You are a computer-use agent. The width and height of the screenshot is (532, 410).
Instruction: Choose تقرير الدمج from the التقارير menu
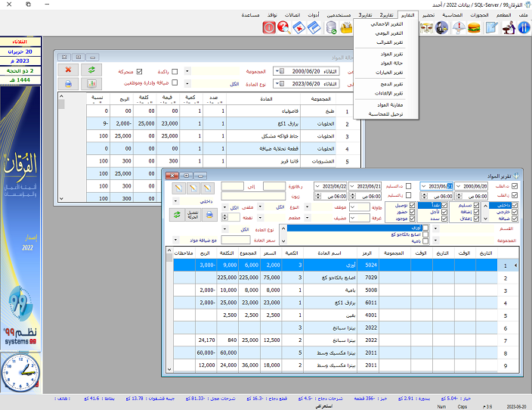point(390,82)
